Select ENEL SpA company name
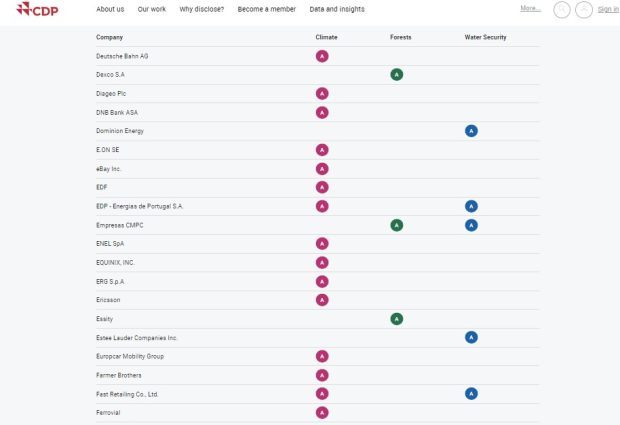 point(110,244)
